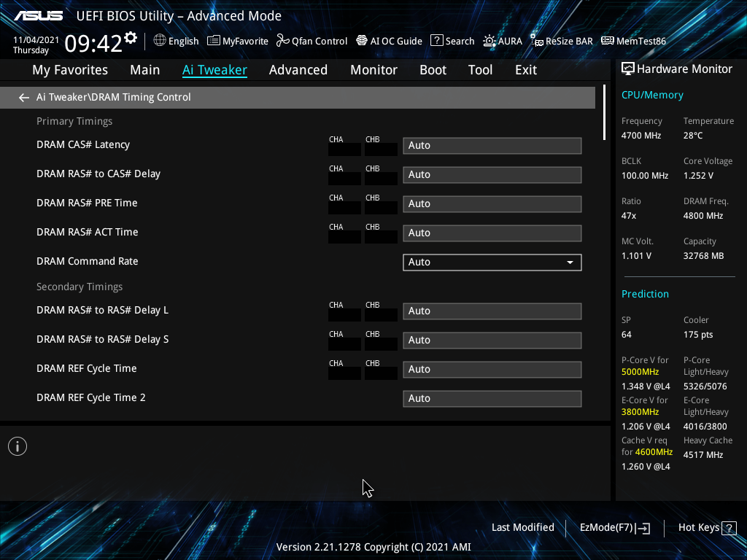Open the Tool tab

tap(480, 70)
